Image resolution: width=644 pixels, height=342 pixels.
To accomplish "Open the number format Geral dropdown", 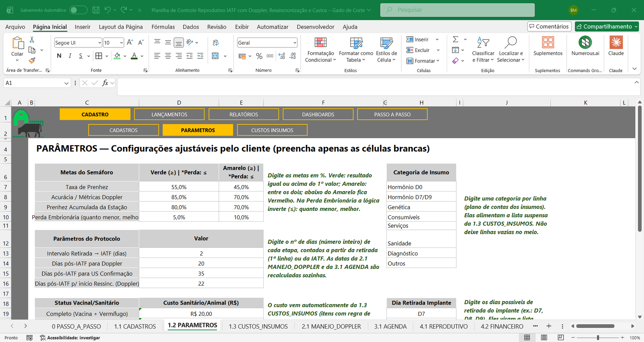I will [295, 43].
